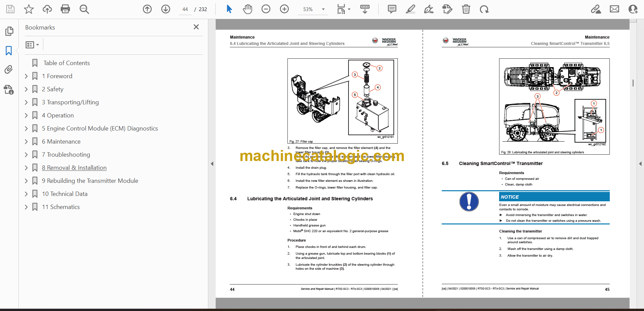Open the share with others account icon
Screen dimensions: 644x311
[633, 9]
